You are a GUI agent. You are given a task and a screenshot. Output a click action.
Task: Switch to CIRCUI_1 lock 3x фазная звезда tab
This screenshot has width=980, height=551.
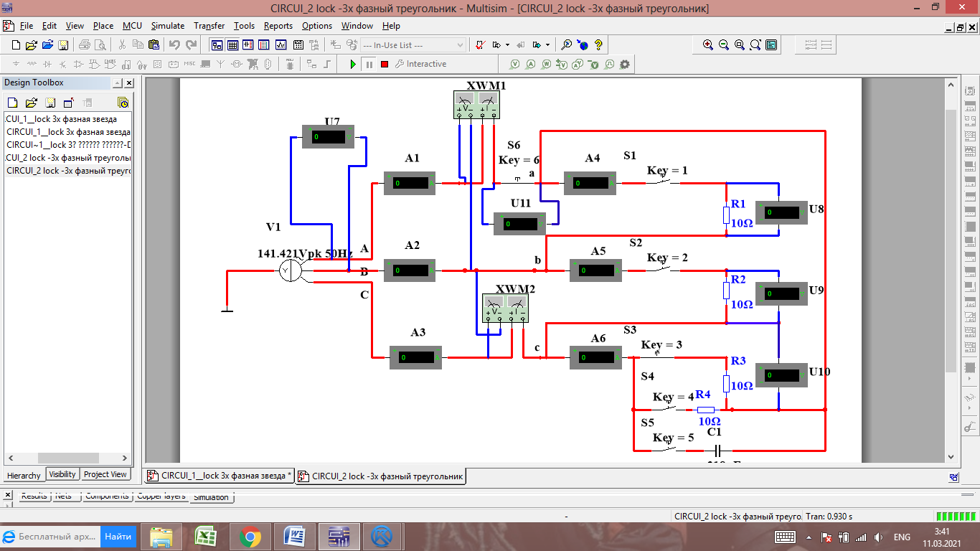point(220,476)
